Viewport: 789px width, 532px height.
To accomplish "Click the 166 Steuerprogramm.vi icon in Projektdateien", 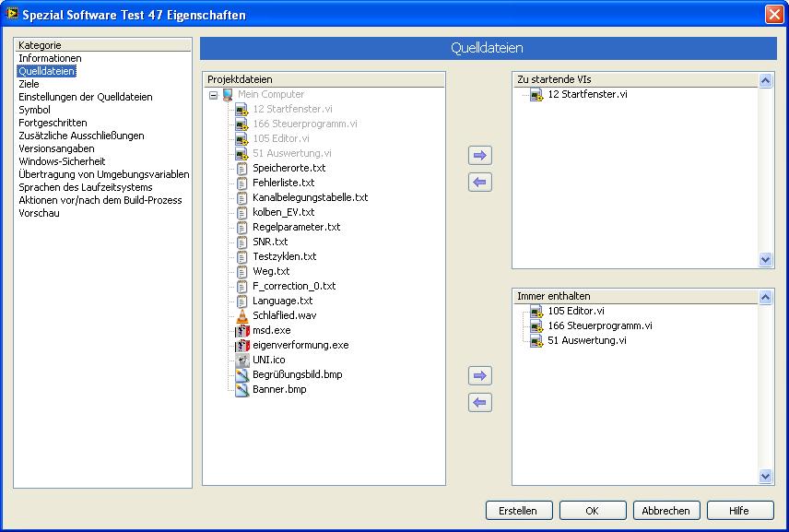I will pos(242,124).
